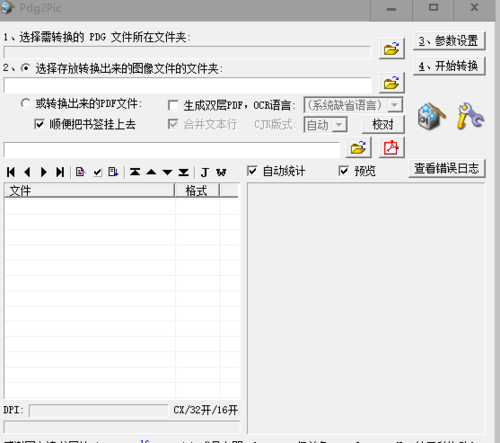This screenshot has height=443, width=500.
Task: Minimize the Pdg2Pic window
Action: [391, 9]
